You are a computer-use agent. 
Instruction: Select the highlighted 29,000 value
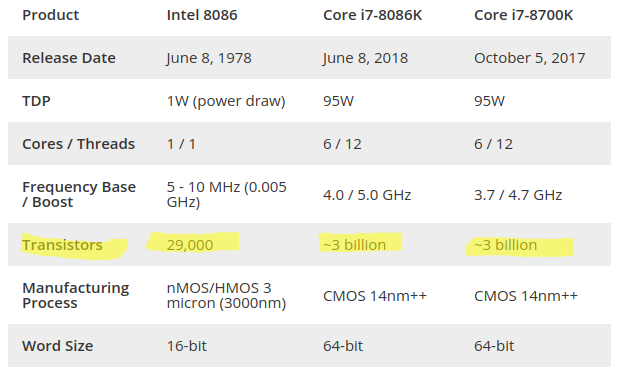click(190, 245)
